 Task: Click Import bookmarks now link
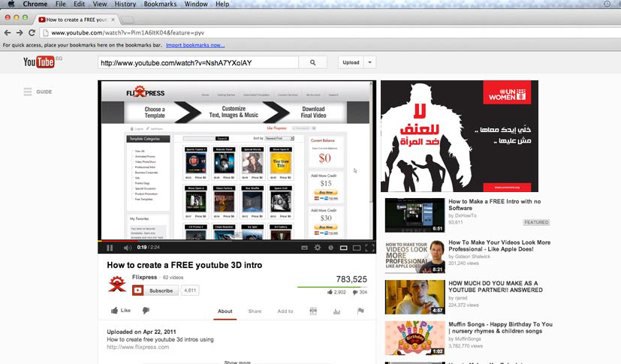tap(195, 45)
